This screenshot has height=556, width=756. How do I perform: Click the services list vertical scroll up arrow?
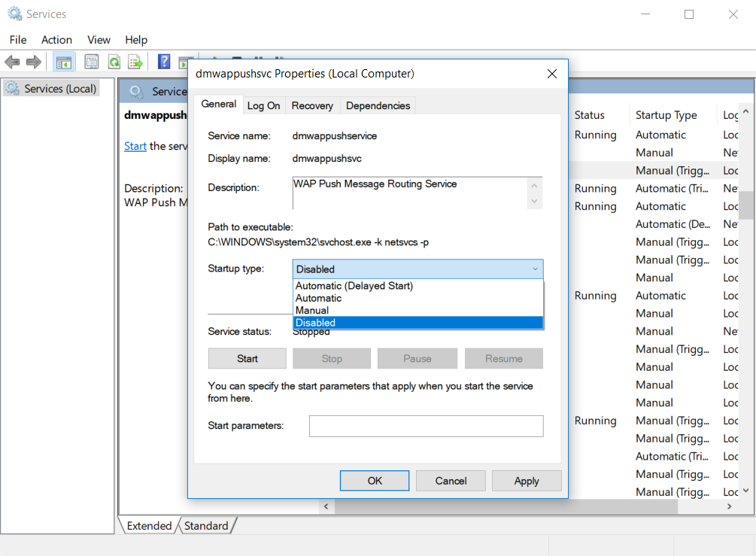click(x=746, y=111)
